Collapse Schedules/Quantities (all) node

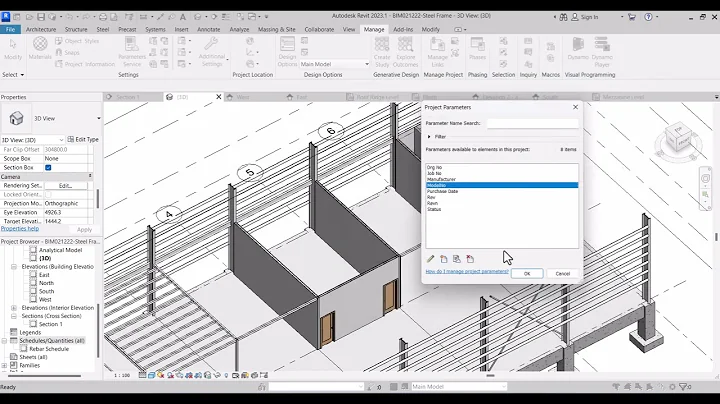(x=4, y=341)
